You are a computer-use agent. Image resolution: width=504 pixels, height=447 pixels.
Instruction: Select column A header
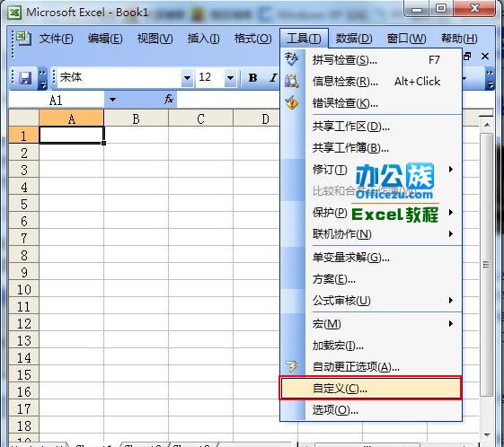(71, 118)
